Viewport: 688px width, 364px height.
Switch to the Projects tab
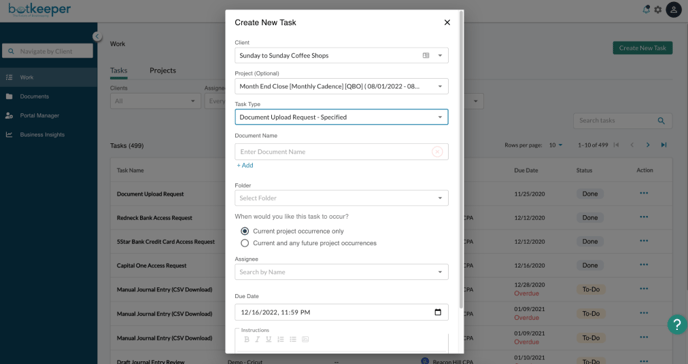(163, 71)
